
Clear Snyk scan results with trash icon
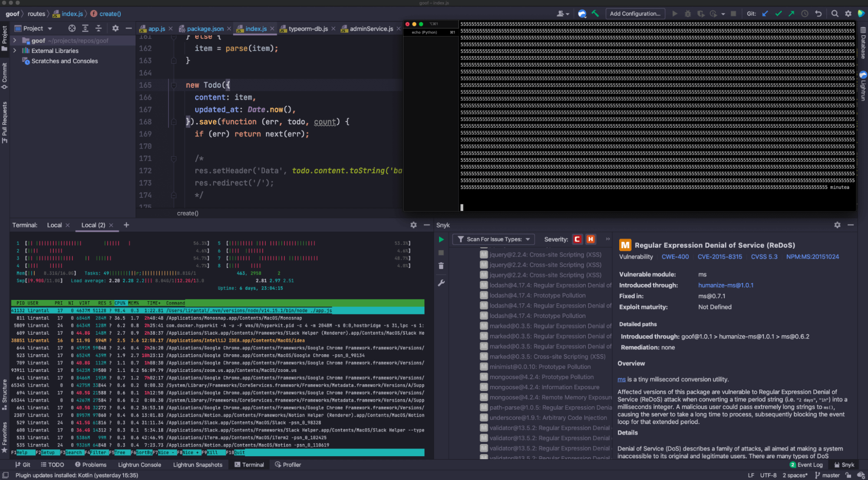(441, 266)
